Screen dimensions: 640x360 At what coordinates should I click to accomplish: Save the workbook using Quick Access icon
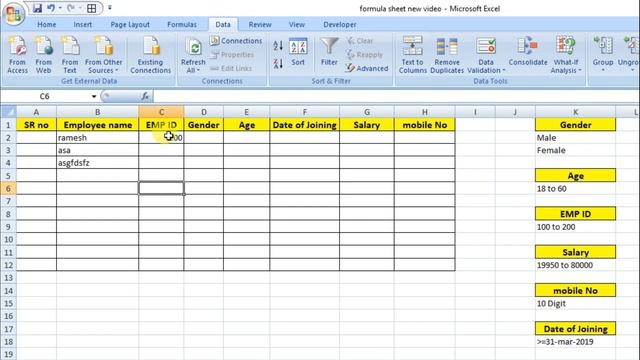coord(37,8)
